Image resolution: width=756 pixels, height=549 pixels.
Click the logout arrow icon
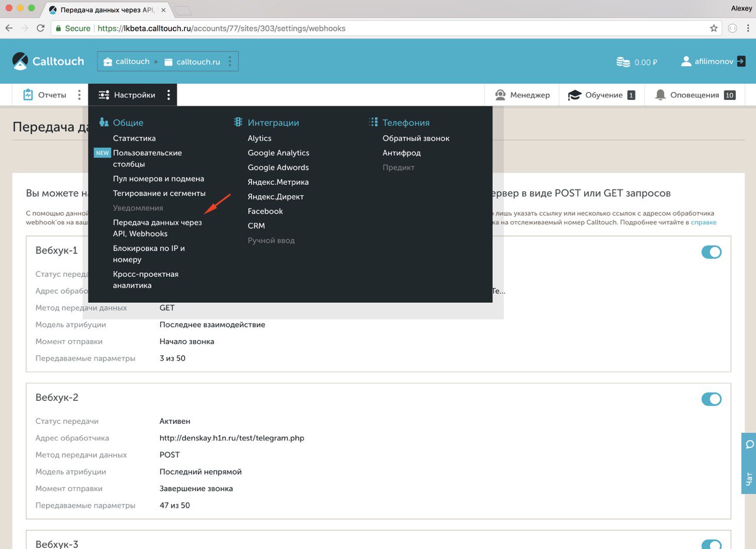[741, 61]
